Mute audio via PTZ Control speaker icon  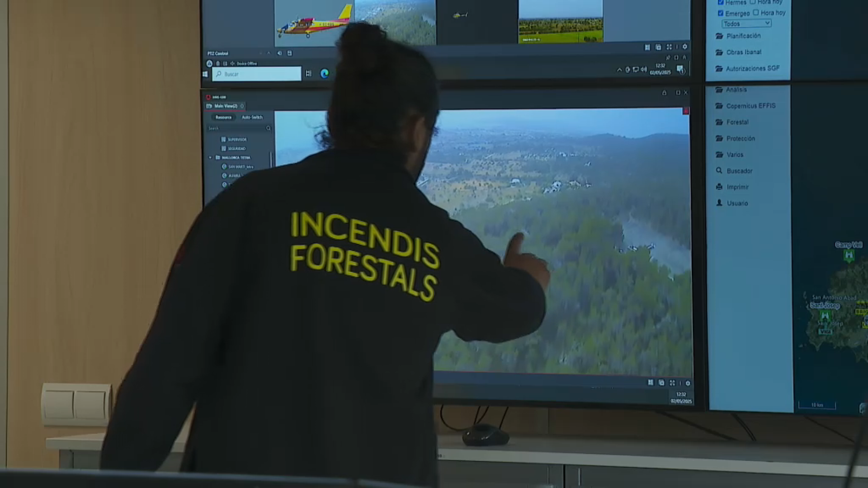click(279, 53)
